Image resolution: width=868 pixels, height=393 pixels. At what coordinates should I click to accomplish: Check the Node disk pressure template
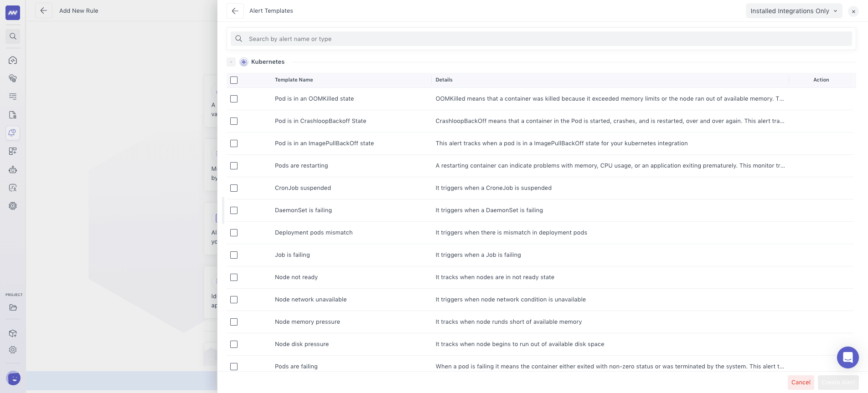(234, 344)
